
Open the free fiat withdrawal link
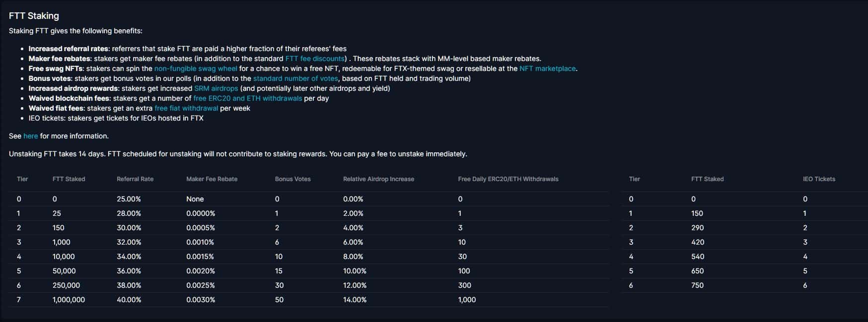(186, 108)
